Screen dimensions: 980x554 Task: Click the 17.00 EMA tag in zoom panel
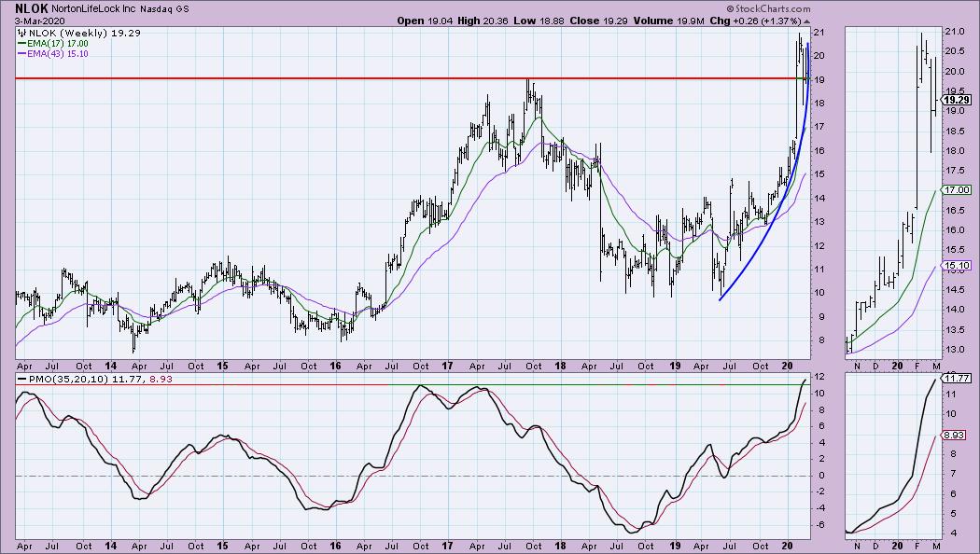[x=957, y=190]
